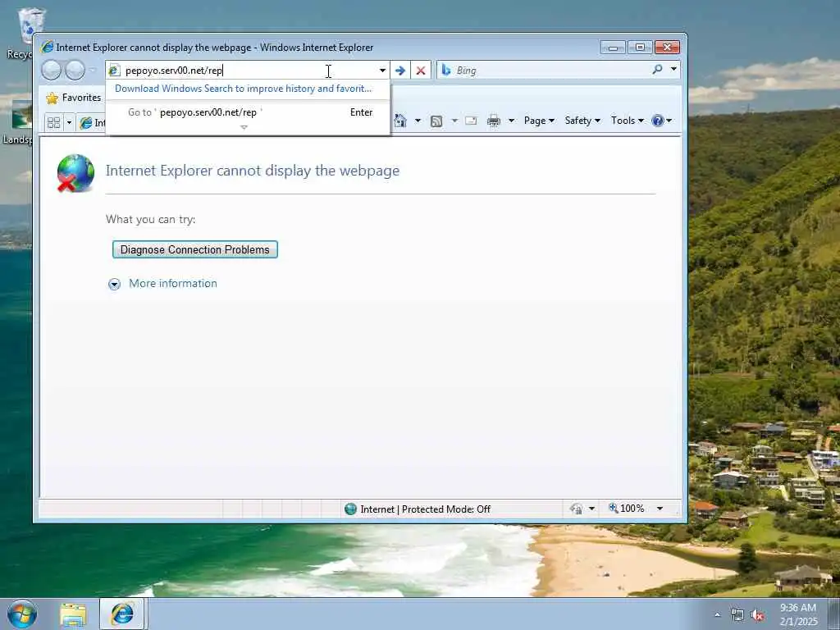Click the Forward navigation button
This screenshot has width=840, height=630.
click(75, 71)
